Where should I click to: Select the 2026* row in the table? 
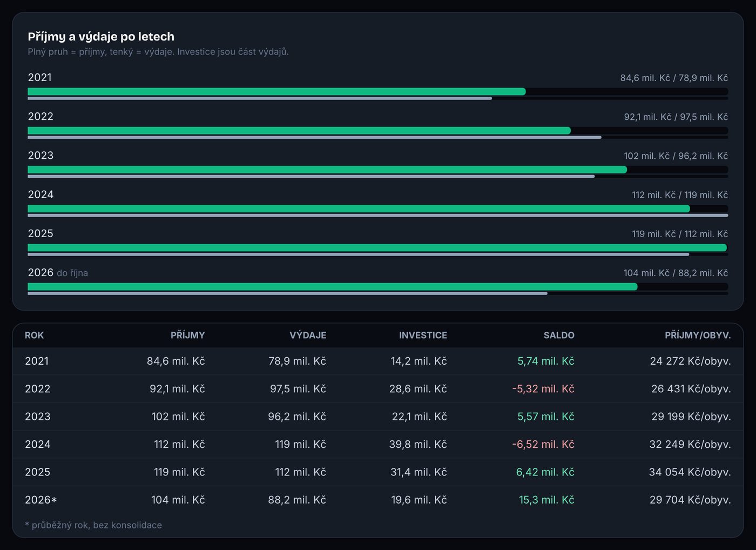coord(378,500)
